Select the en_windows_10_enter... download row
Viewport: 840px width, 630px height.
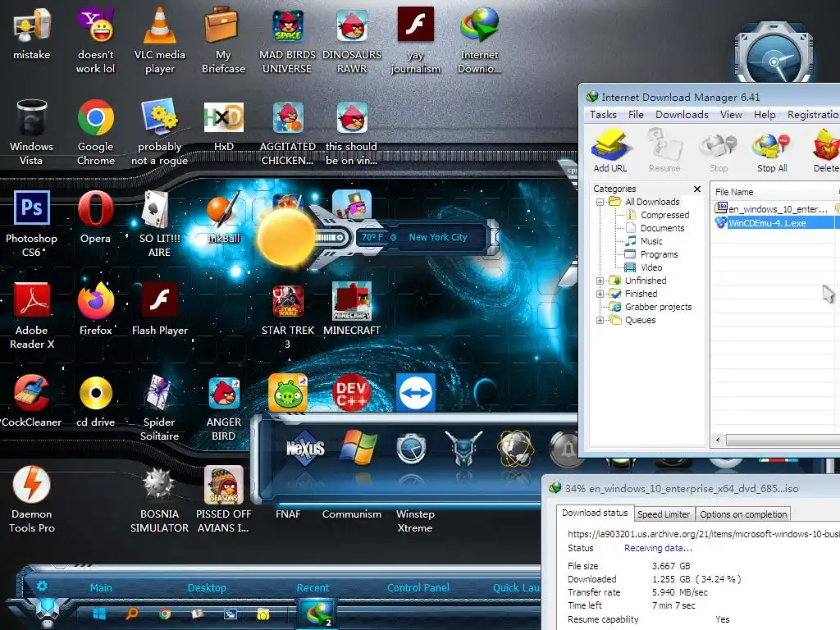coord(774,209)
